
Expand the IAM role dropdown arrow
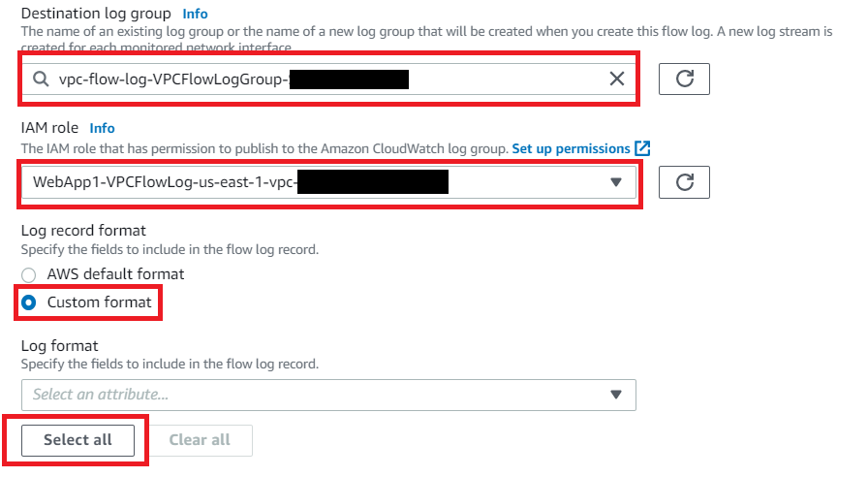pyautogui.click(x=615, y=181)
